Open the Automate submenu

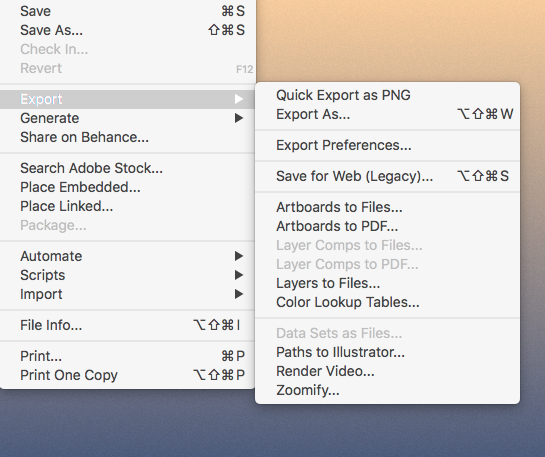coord(128,256)
